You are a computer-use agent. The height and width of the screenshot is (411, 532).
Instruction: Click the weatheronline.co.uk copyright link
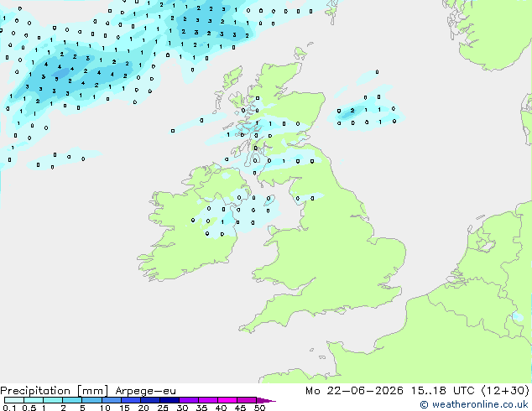click(474, 404)
